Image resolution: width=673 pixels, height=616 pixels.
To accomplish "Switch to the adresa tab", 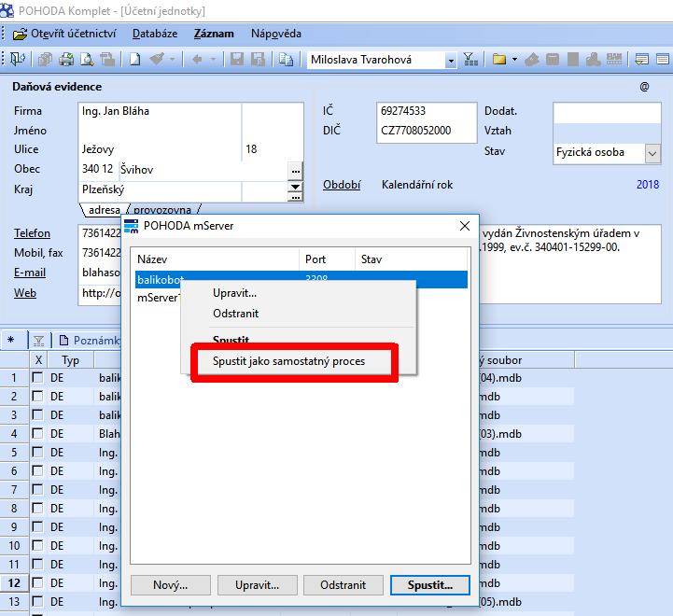I will tap(105, 209).
